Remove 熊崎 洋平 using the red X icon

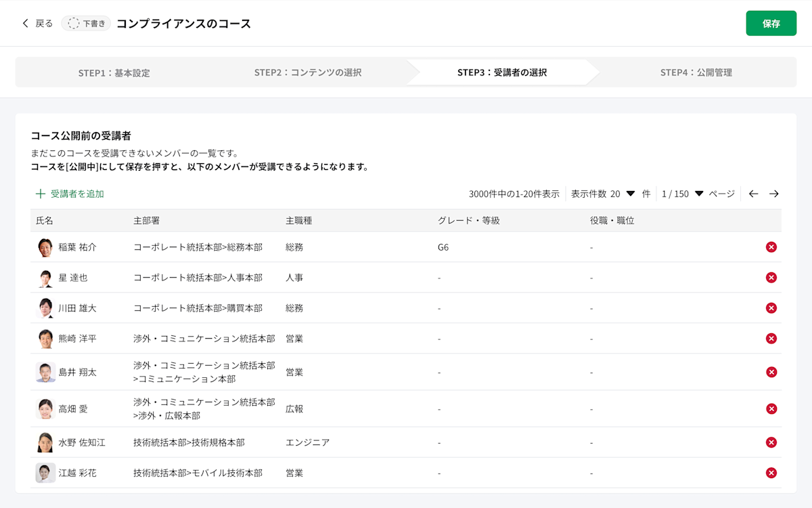click(771, 338)
